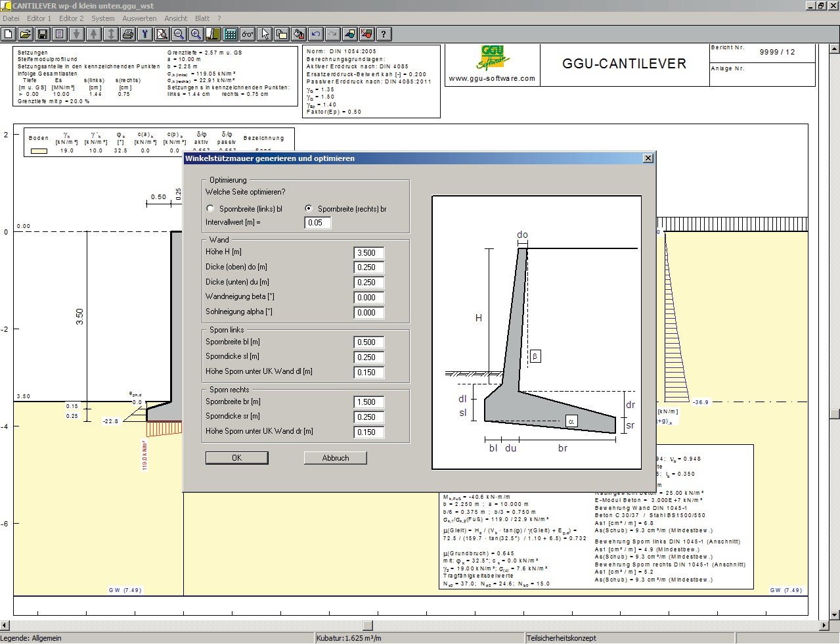Click the vertical scrollbar thumb
The width and height of the screenshot is (840, 644).
point(835,414)
